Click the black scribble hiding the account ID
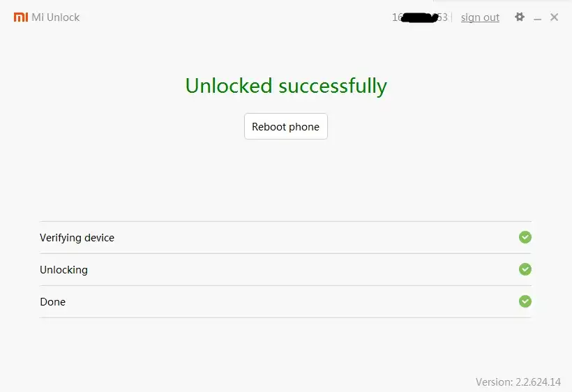 click(420, 17)
